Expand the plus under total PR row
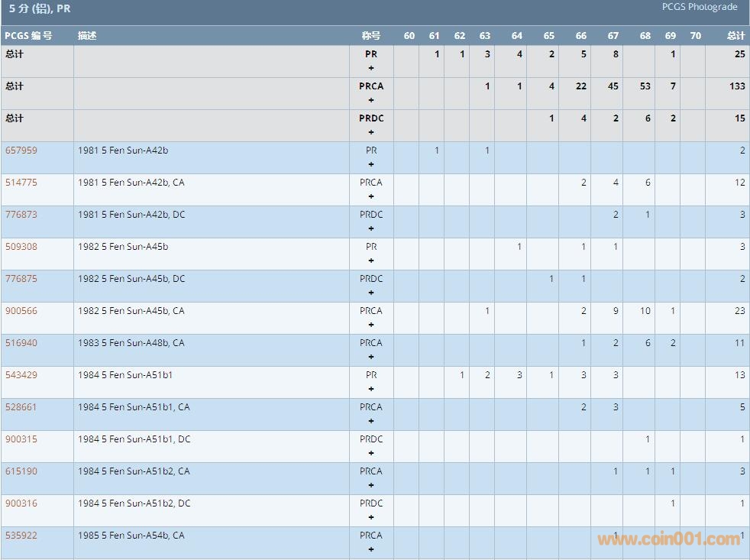 pyautogui.click(x=371, y=68)
